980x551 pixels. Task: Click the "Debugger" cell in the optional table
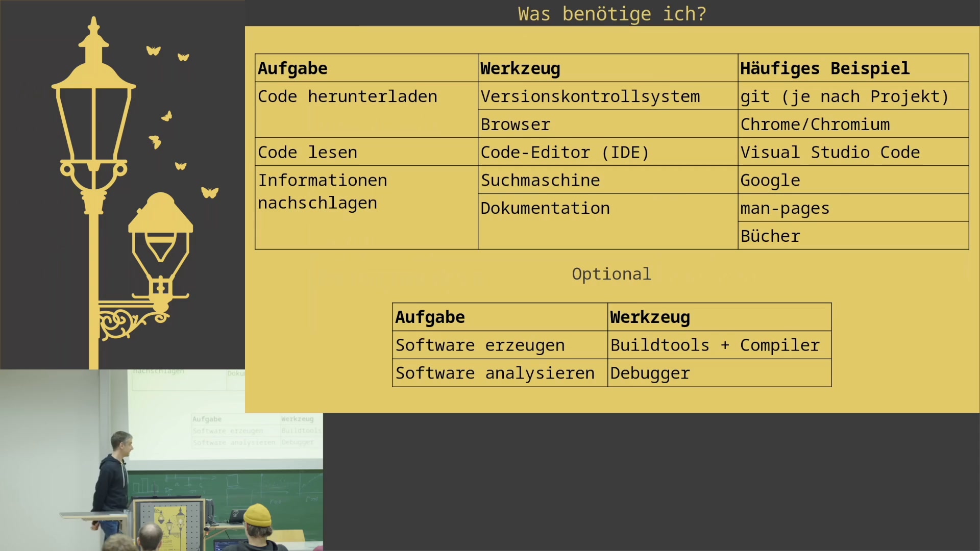(650, 373)
